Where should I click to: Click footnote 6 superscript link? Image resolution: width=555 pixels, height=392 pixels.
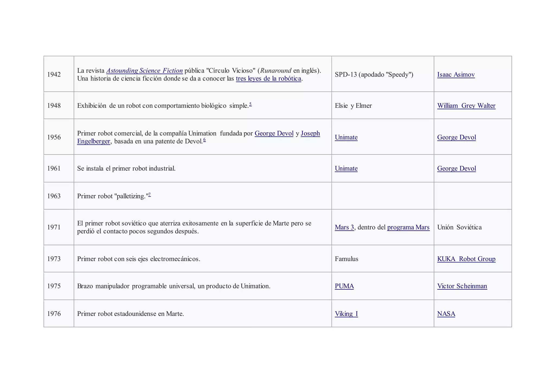[205, 140]
